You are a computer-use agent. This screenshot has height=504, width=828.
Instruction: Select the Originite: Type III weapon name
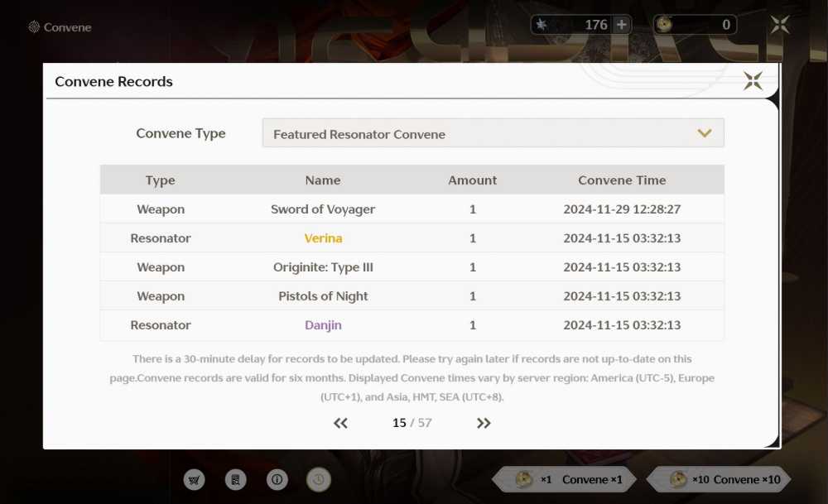click(x=323, y=267)
